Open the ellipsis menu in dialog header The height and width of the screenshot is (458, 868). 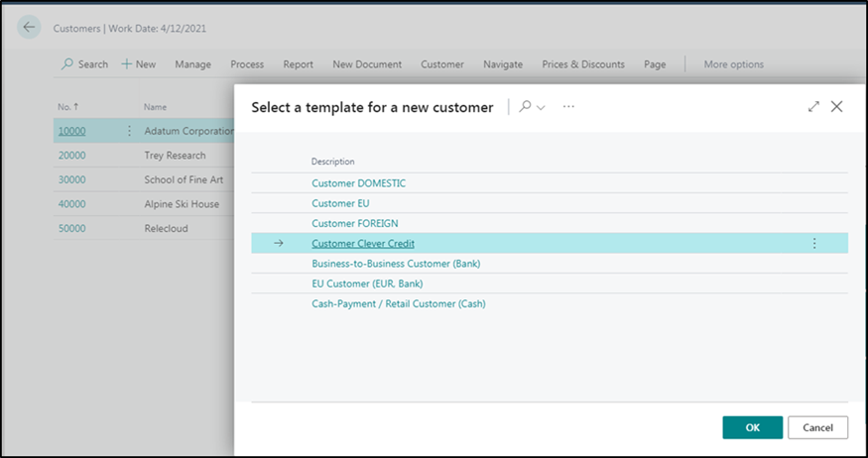(568, 106)
